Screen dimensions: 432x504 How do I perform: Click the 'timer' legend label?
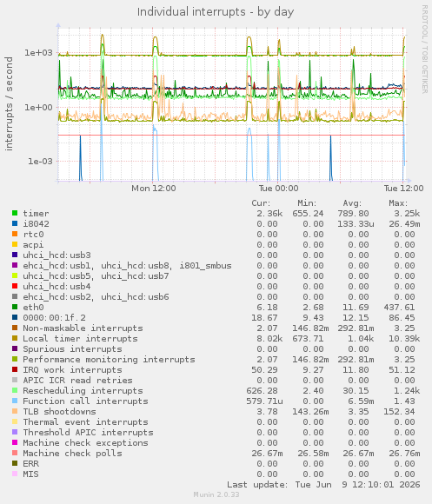(x=36, y=214)
